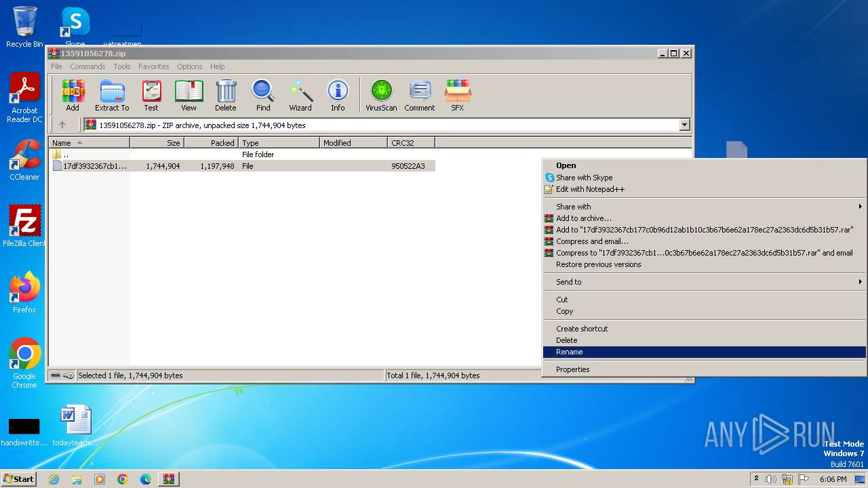
Task: Choose Properties in the context menu
Action: [x=705, y=369]
